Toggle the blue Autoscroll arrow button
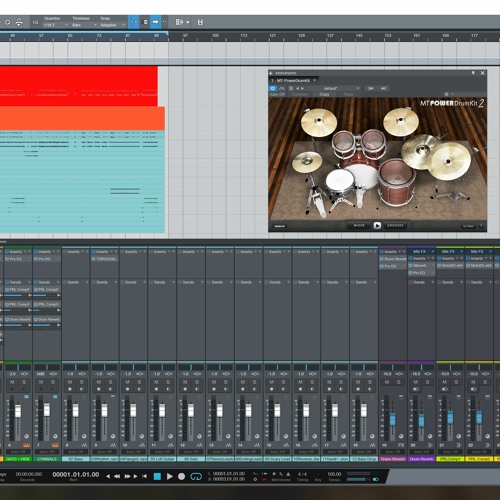 point(155,22)
